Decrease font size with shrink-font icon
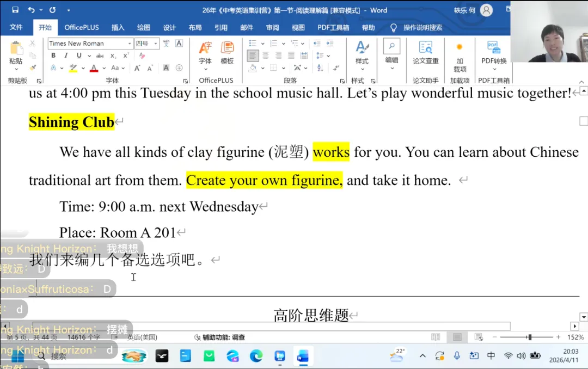This screenshot has height=369, width=588. tap(150, 68)
